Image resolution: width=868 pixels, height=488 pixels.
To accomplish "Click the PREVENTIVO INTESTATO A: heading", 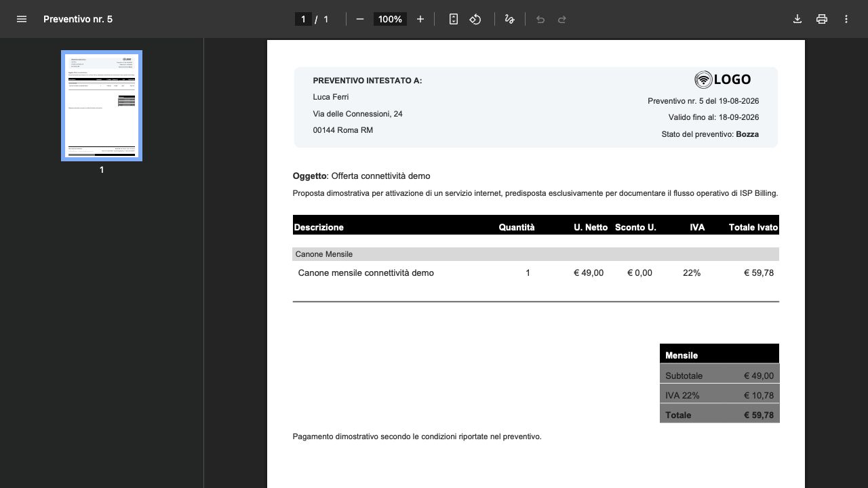I will tap(368, 81).
